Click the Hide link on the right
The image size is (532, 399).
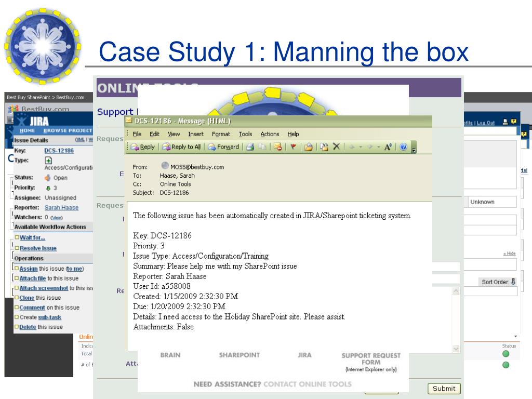coord(509,254)
